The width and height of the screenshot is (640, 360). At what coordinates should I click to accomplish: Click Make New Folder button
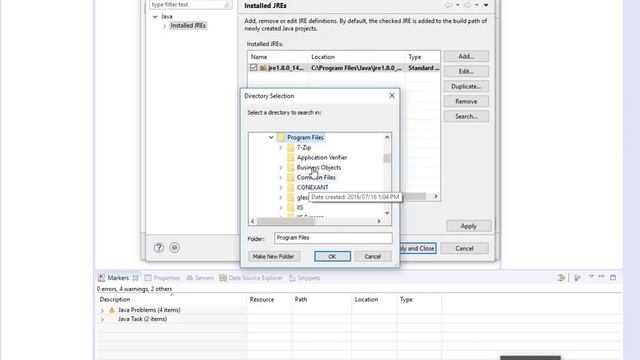[x=273, y=256]
